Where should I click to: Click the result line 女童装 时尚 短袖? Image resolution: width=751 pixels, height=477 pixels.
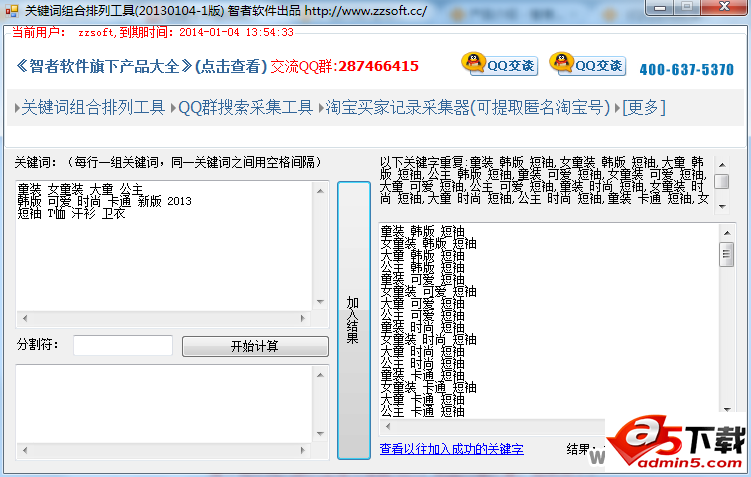[429, 340]
